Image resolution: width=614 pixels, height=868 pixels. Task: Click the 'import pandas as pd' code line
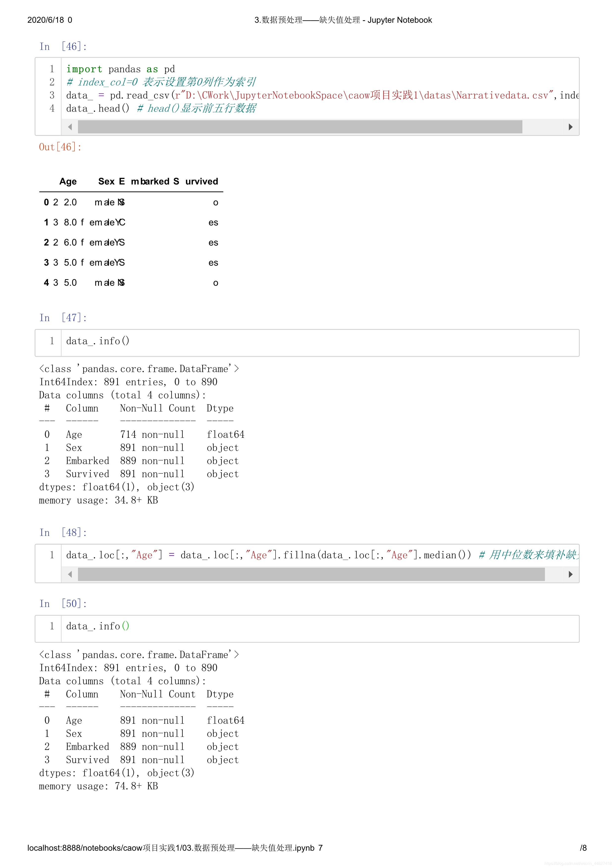click(121, 69)
